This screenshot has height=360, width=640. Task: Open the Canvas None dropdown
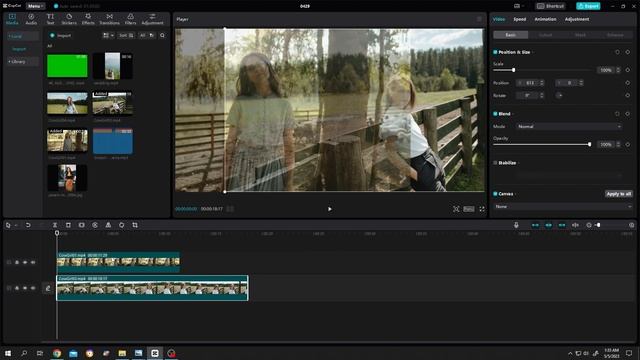point(563,207)
